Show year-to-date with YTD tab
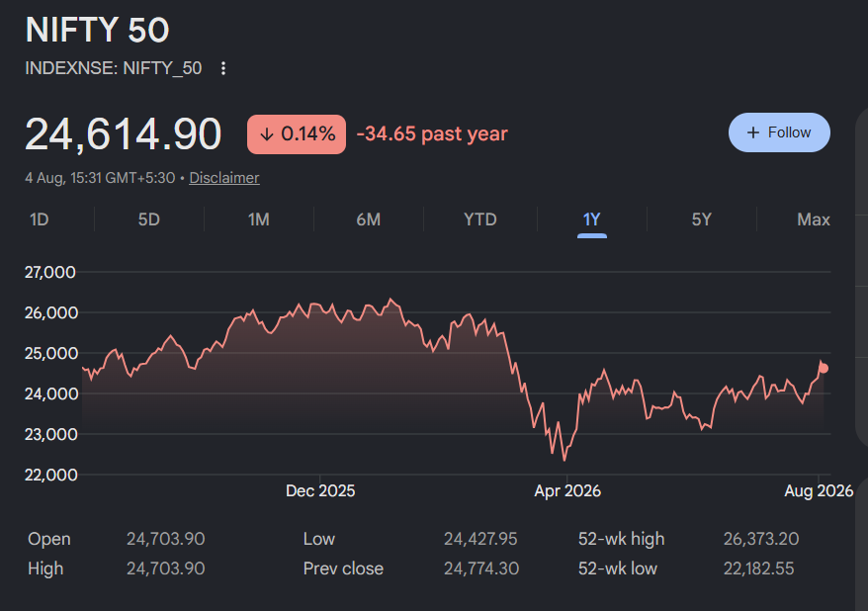Viewport: 868px width, 611px height. [x=479, y=219]
